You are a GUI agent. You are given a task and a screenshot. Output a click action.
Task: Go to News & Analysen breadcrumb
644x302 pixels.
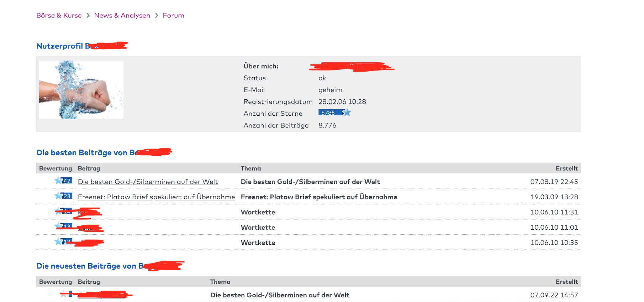(x=122, y=15)
